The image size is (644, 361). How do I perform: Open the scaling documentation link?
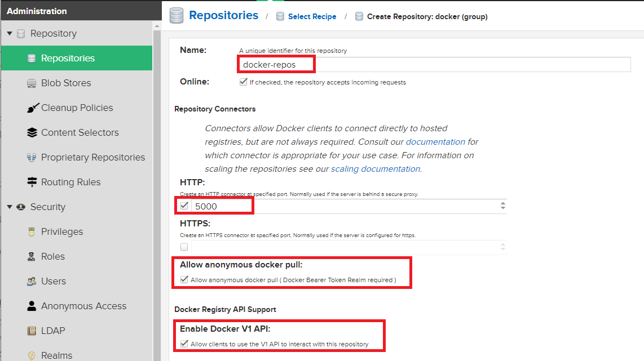pyautogui.click(x=376, y=169)
